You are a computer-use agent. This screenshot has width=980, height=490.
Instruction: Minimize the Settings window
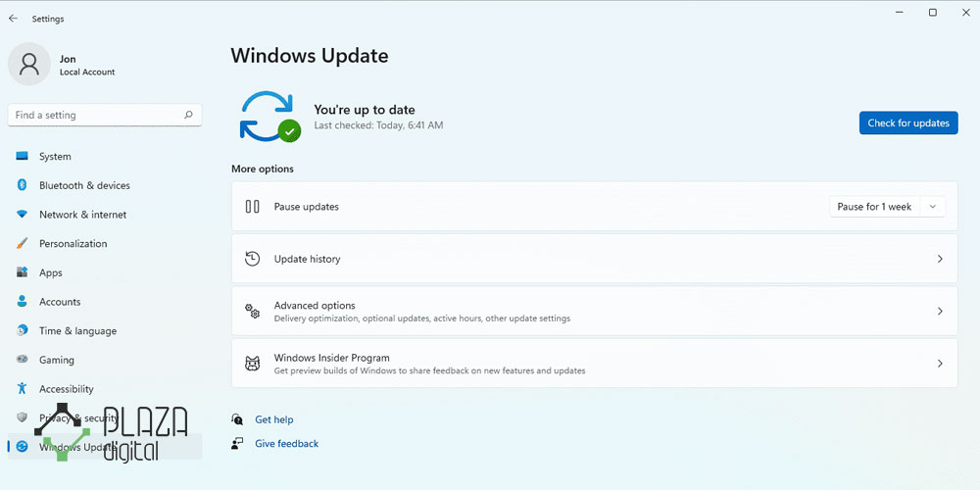[x=900, y=13]
